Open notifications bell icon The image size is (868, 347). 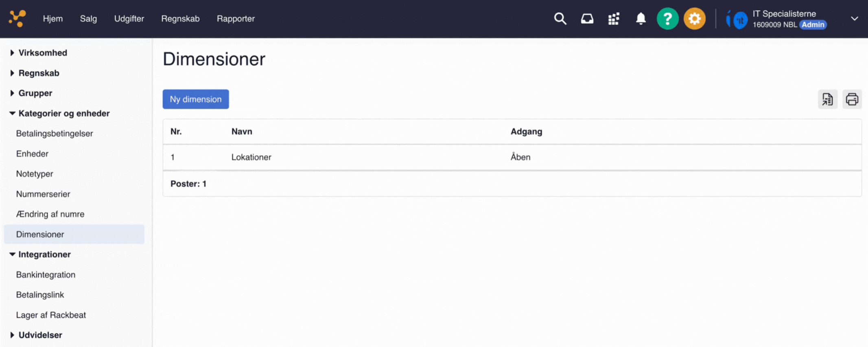[641, 19]
